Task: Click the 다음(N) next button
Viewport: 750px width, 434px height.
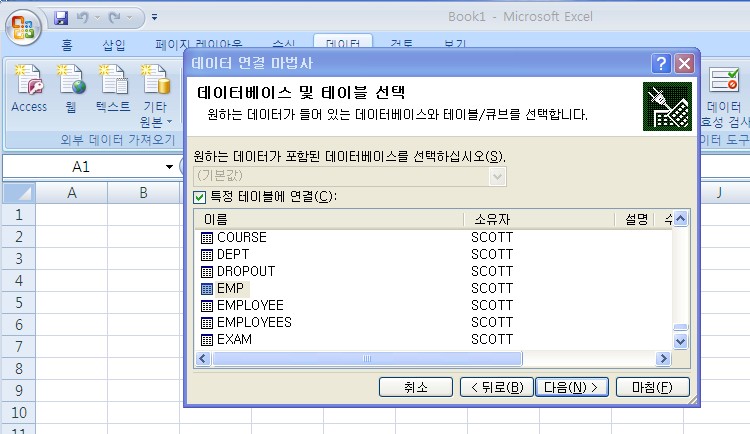Action: [572, 387]
